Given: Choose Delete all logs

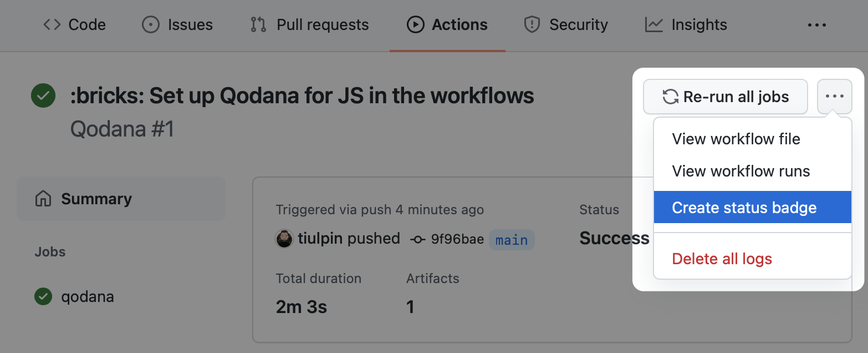Looking at the screenshot, I should pos(722,259).
